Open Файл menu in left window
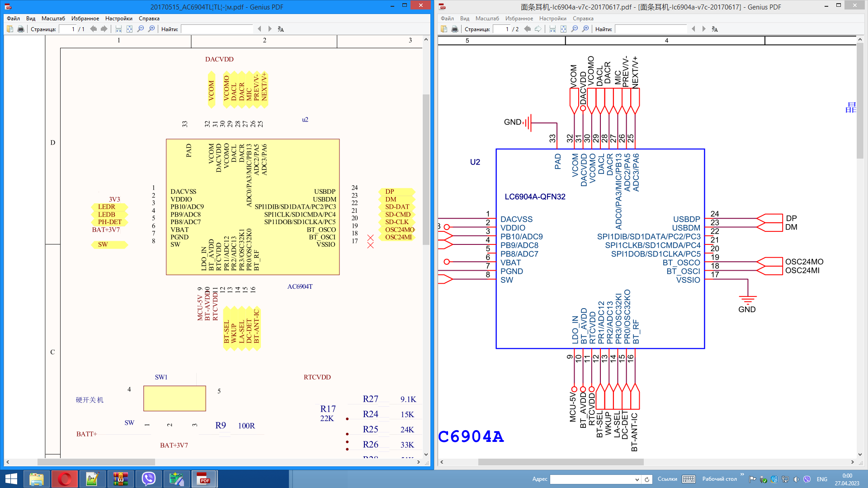Viewport: 868px width, 488px height. point(13,19)
